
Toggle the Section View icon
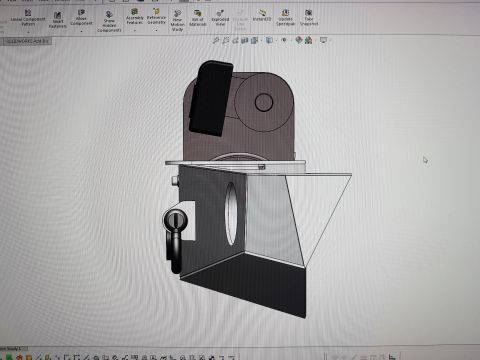(x=245, y=40)
